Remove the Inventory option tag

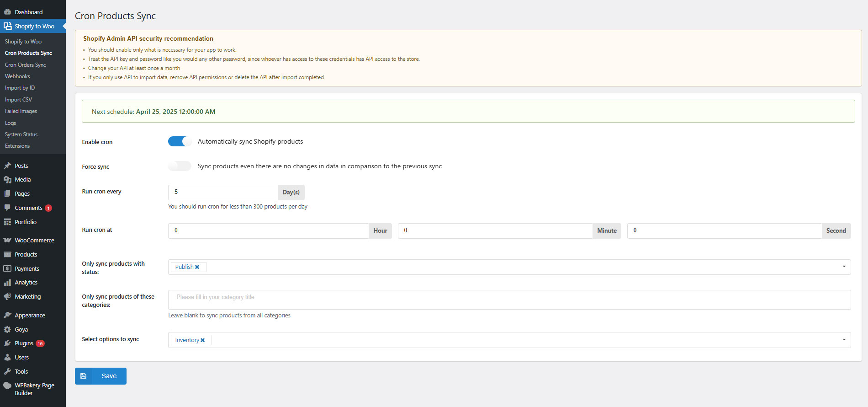[x=203, y=340]
